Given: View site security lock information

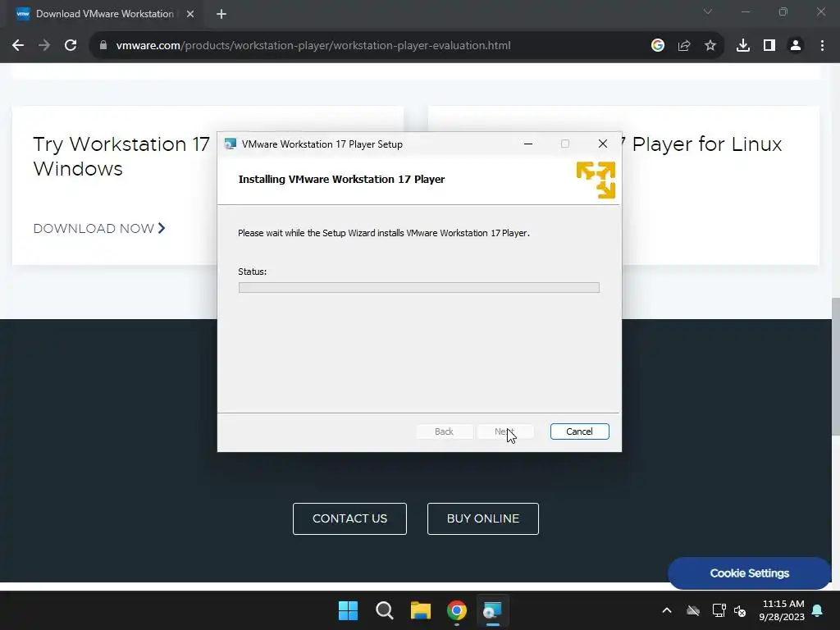Looking at the screenshot, I should [x=103, y=46].
